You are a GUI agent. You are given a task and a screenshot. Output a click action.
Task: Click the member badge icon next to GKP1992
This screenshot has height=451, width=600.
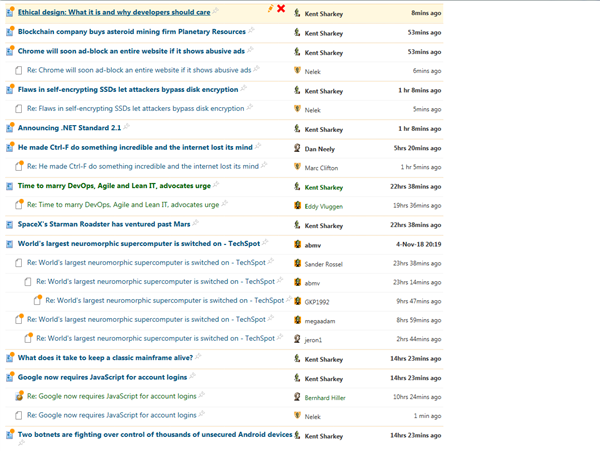(x=297, y=301)
